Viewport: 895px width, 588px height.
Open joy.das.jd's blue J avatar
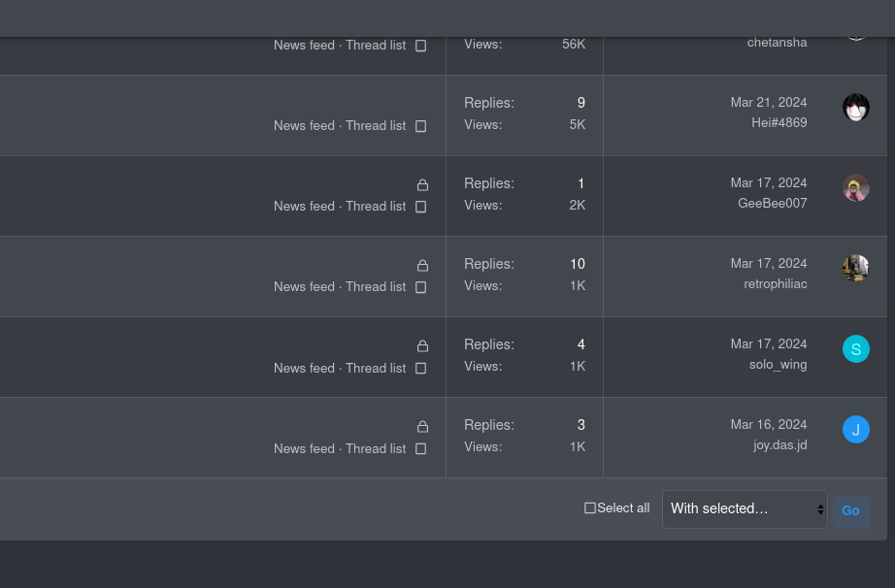pos(855,430)
